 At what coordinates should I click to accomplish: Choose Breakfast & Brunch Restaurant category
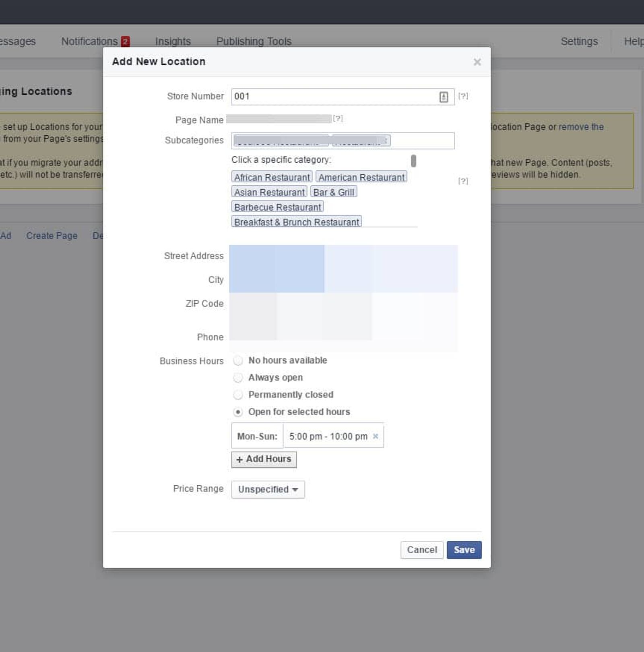pos(297,222)
